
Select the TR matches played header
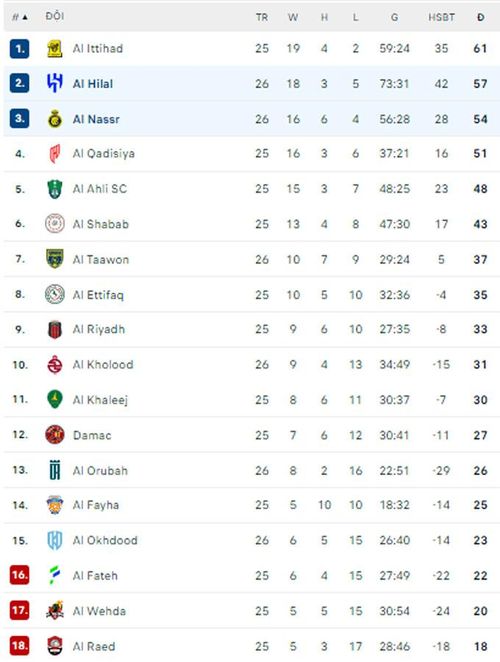(262, 17)
